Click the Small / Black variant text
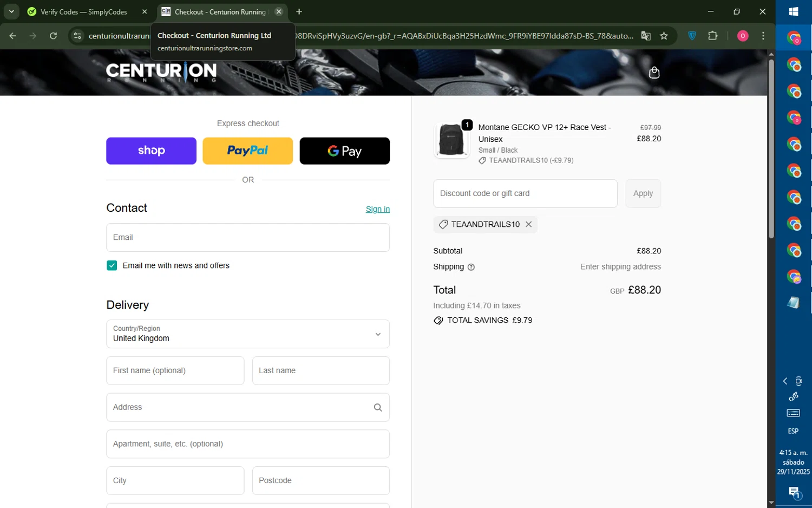Image resolution: width=812 pixels, height=508 pixels. click(x=497, y=150)
